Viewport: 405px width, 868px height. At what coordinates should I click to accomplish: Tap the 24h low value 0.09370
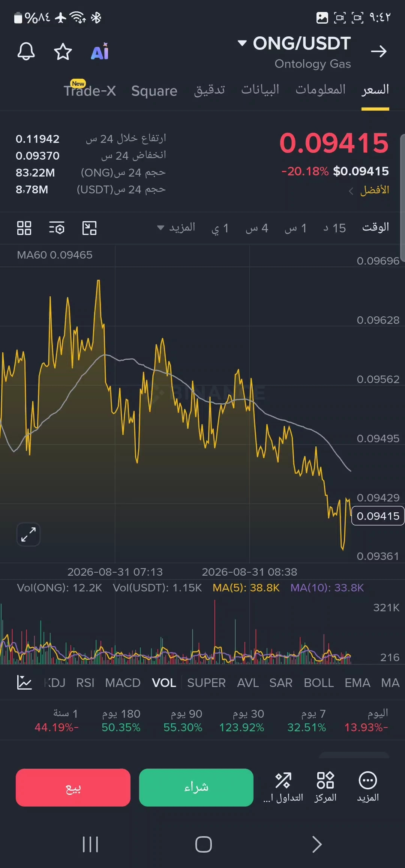click(37, 156)
